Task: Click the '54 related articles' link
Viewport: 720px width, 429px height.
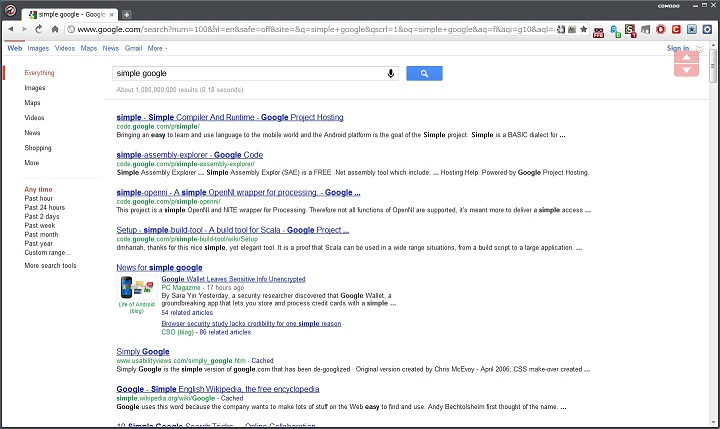Action: [187, 312]
